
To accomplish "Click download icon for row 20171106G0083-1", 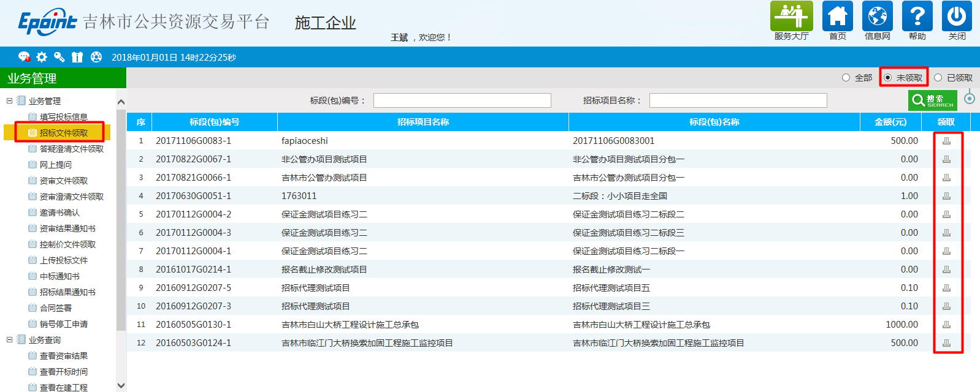I will [946, 141].
